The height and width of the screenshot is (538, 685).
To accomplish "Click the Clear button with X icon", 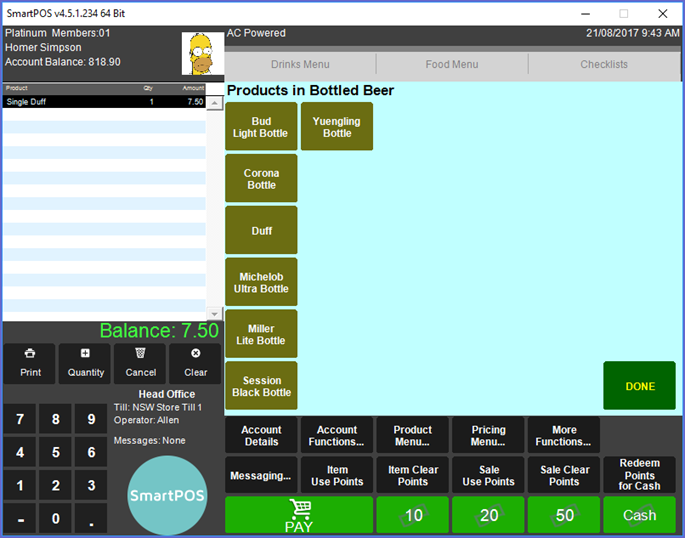I will point(195,363).
